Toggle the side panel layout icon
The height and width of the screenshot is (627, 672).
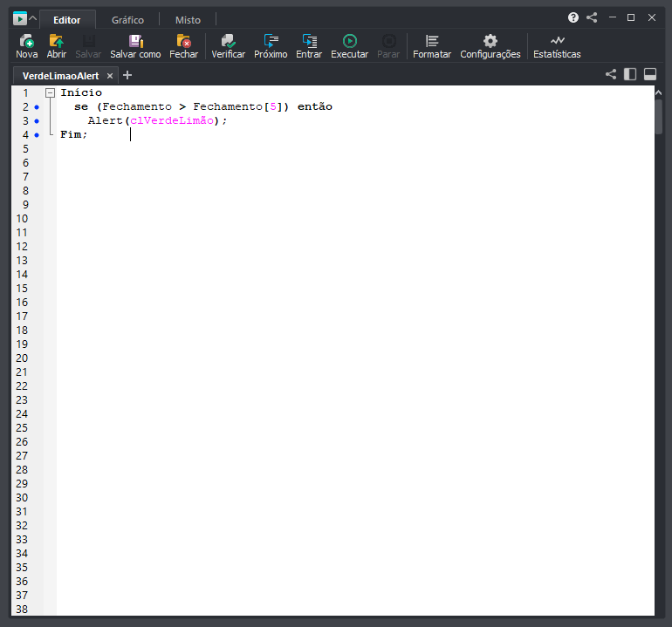pos(630,75)
